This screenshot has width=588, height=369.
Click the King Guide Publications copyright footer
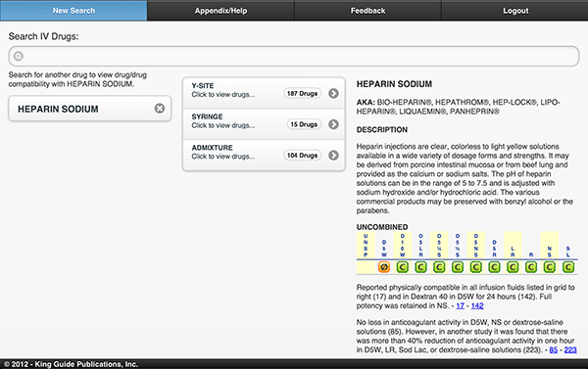click(71, 364)
